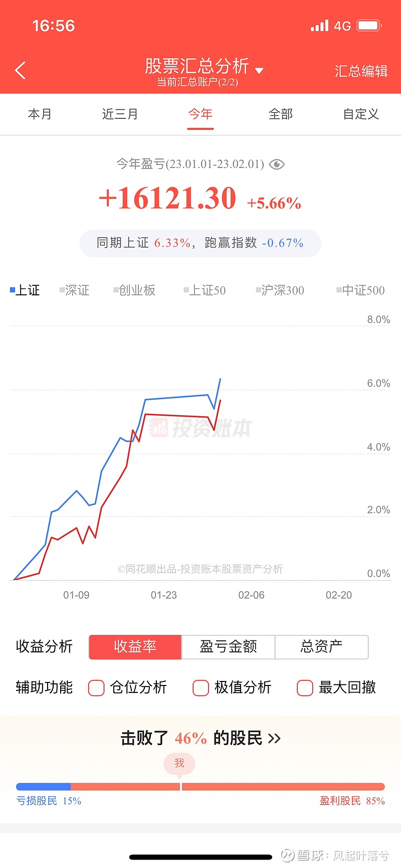The height and width of the screenshot is (868, 401).
Task: Check the 最大回撤 option
Action: click(305, 688)
